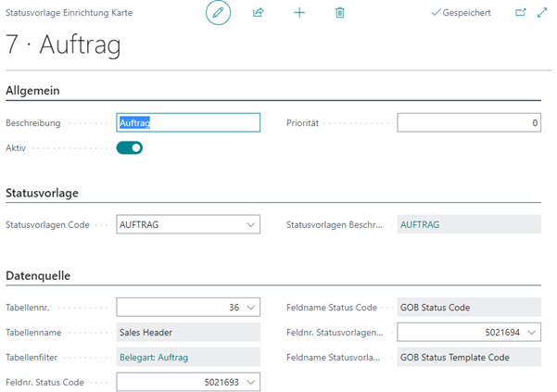Click the Belegart: Auftrag table filter link

(153, 357)
